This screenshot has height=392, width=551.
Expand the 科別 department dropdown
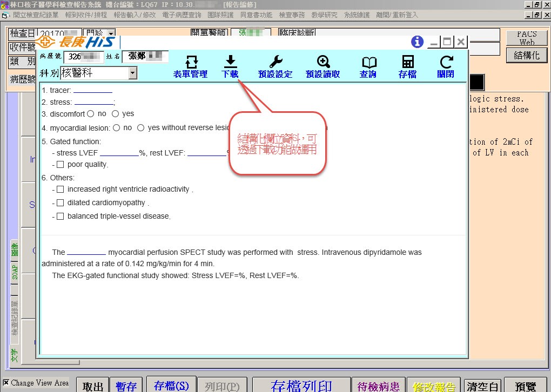pyautogui.click(x=133, y=73)
